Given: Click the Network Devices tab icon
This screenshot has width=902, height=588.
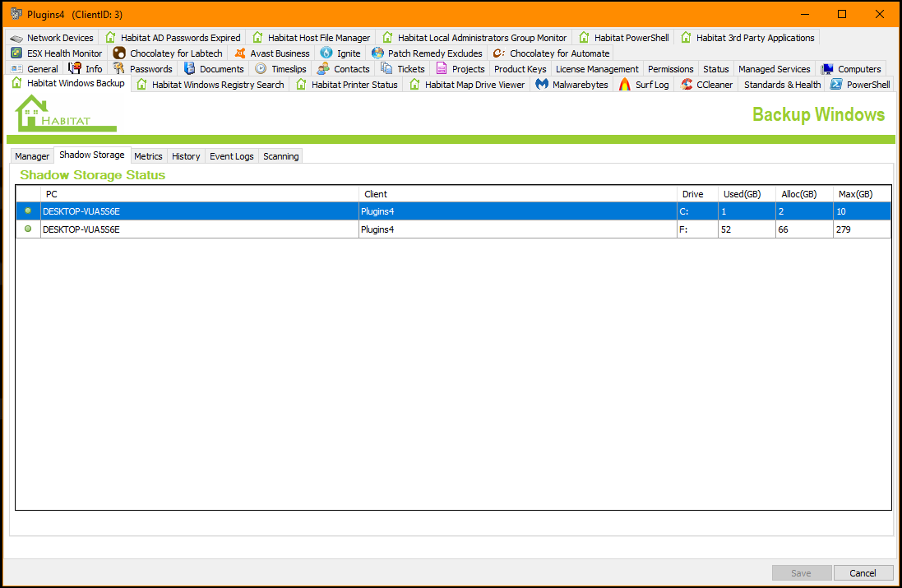Looking at the screenshot, I should 16,38.
